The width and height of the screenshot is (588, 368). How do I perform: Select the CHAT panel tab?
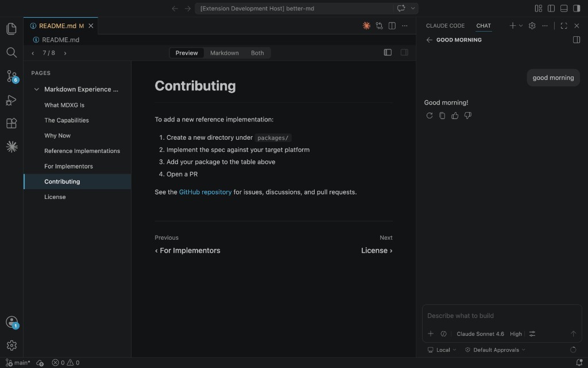483,25
